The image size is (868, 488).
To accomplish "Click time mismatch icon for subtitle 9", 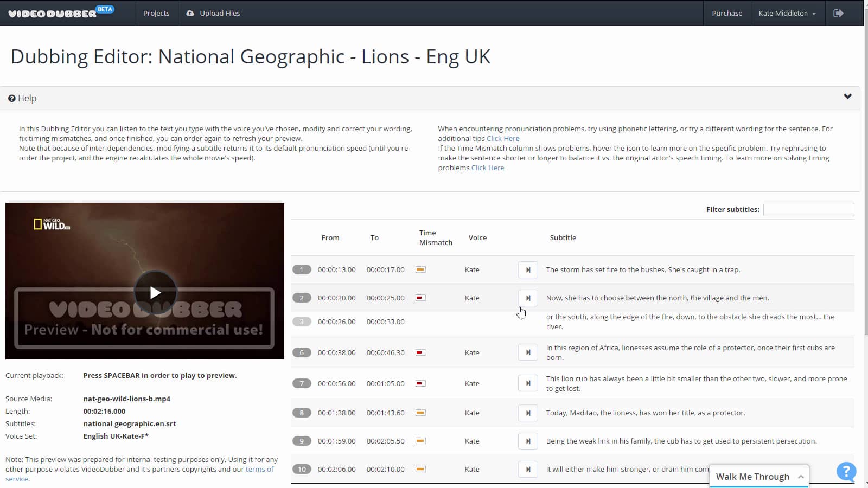I will pyautogui.click(x=420, y=441).
